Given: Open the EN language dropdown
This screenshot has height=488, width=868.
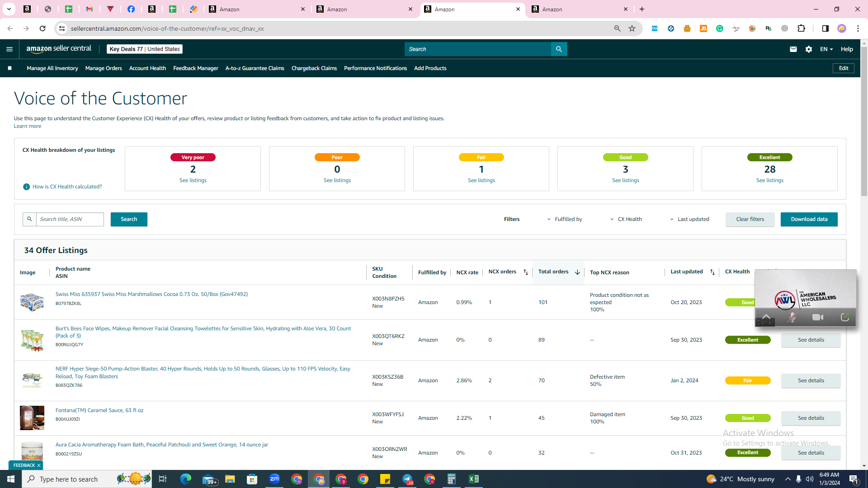Looking at the screenshot, I should coord(826,49).
